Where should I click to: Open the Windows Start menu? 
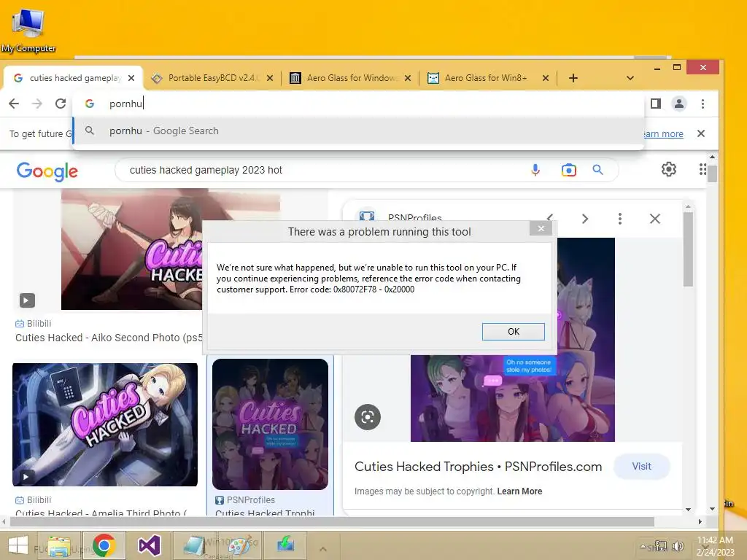coord(18,545)
